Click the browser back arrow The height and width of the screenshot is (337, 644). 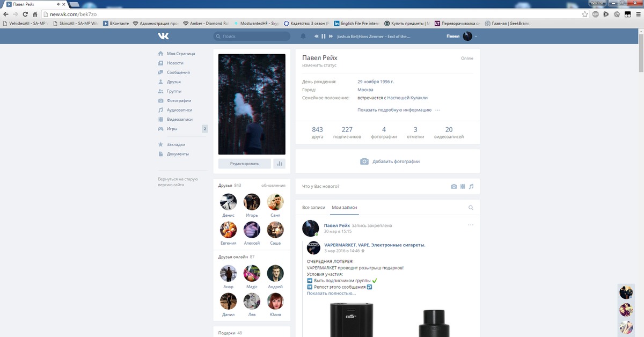(x=6, y=14)
